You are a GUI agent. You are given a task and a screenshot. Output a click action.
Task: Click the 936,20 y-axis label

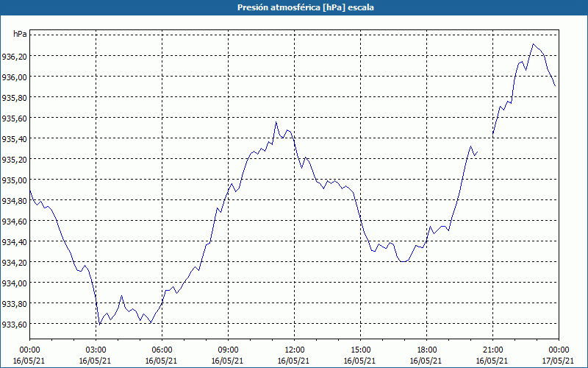[14, 57]
